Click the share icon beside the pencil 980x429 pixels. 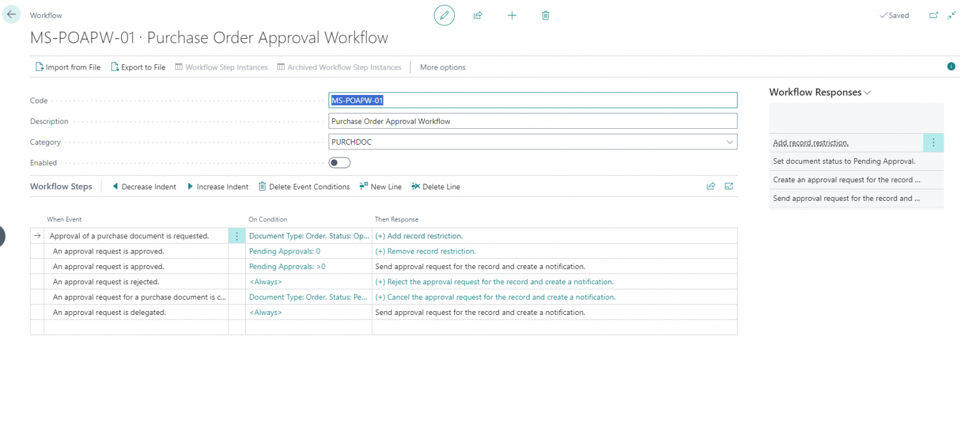click(477, 15)
